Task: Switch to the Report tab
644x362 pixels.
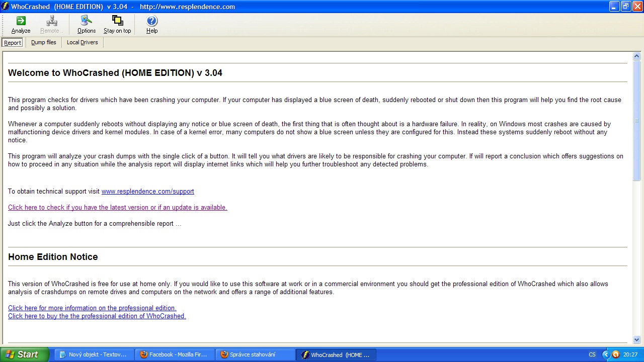Action: click(13, 43)
